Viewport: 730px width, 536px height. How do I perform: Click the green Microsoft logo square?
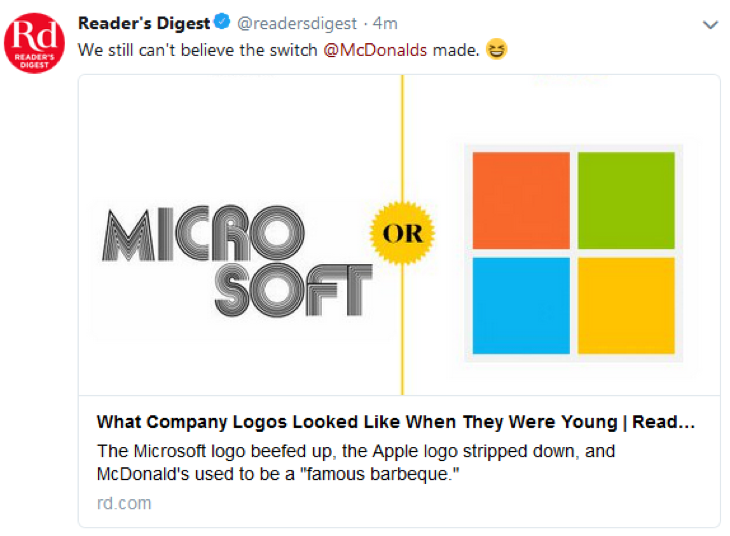click(x=626, y=200)
